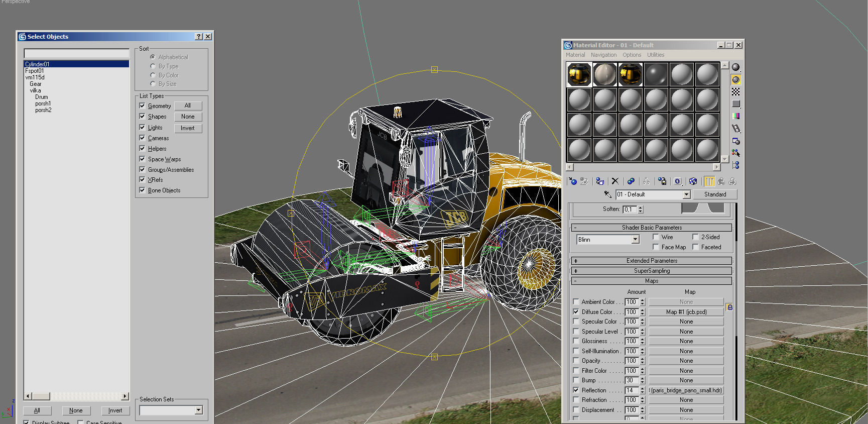This screenshot has height=424, width=868.
Task: Click Reset Map/Material X icon
Action: (615, 181)
